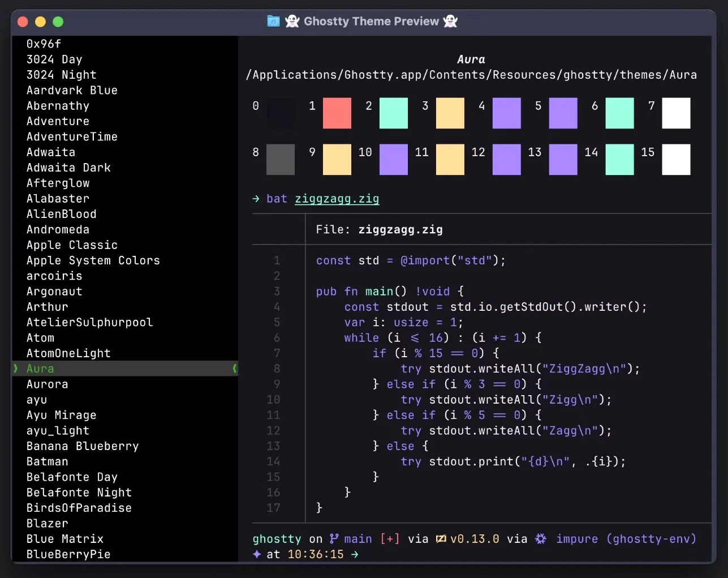
Task: Click the purple swatch numbered 10
Action: pyautogui.click(x=394, y=160)
